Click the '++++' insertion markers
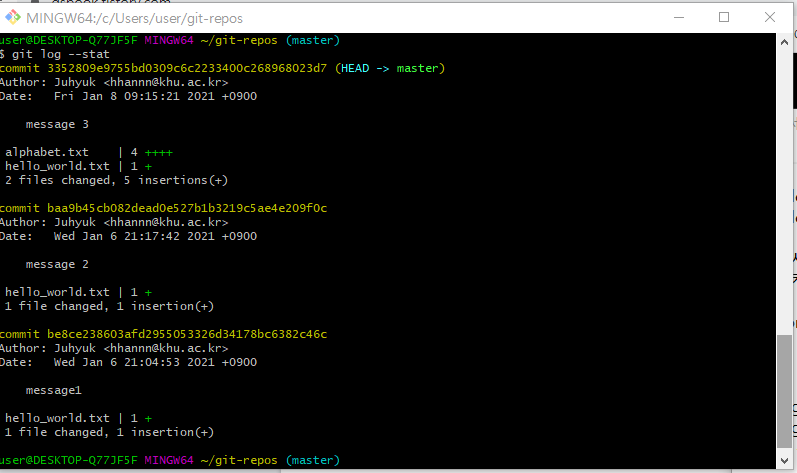Image resolution: width=797 pixels, height=473 pixels. (159, 152)
